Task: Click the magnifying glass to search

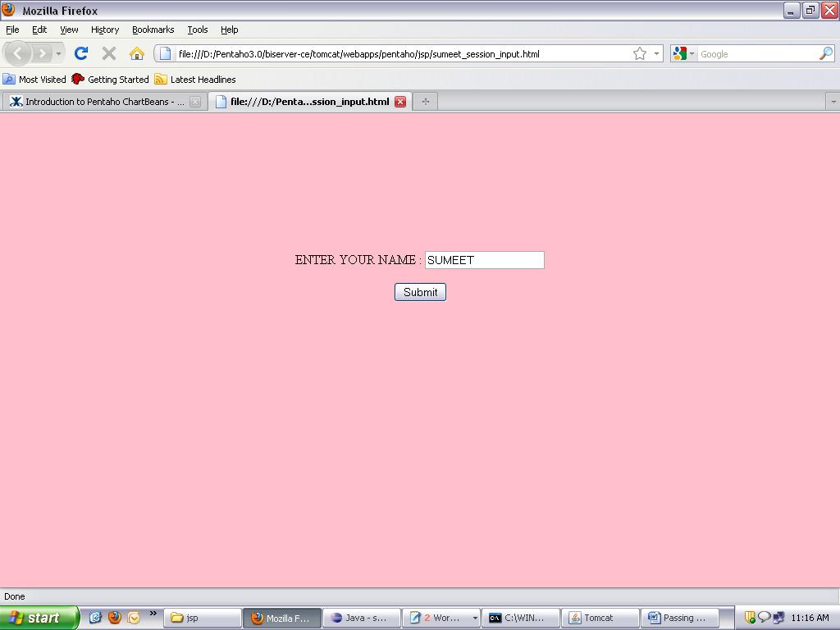Action: coord(826,53)
